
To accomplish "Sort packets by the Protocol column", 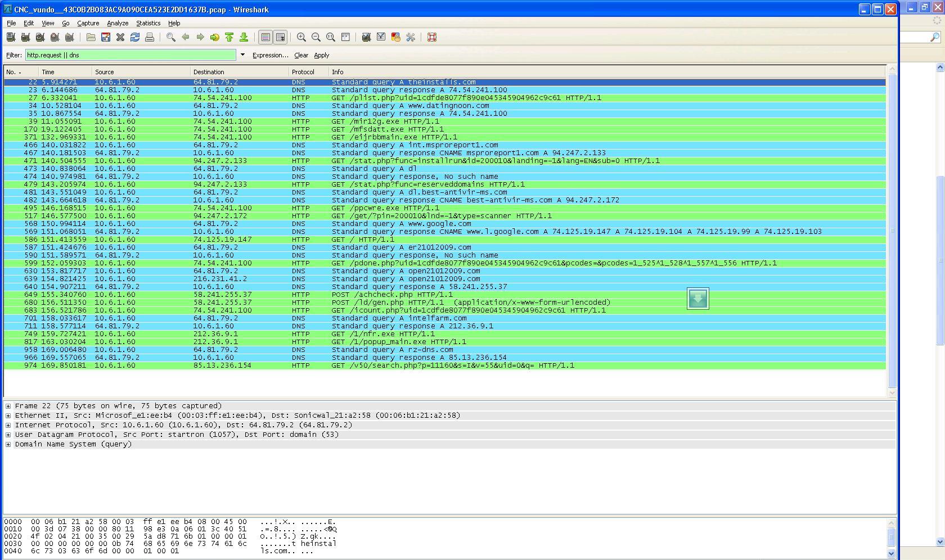I will click(x=309, y=72).
